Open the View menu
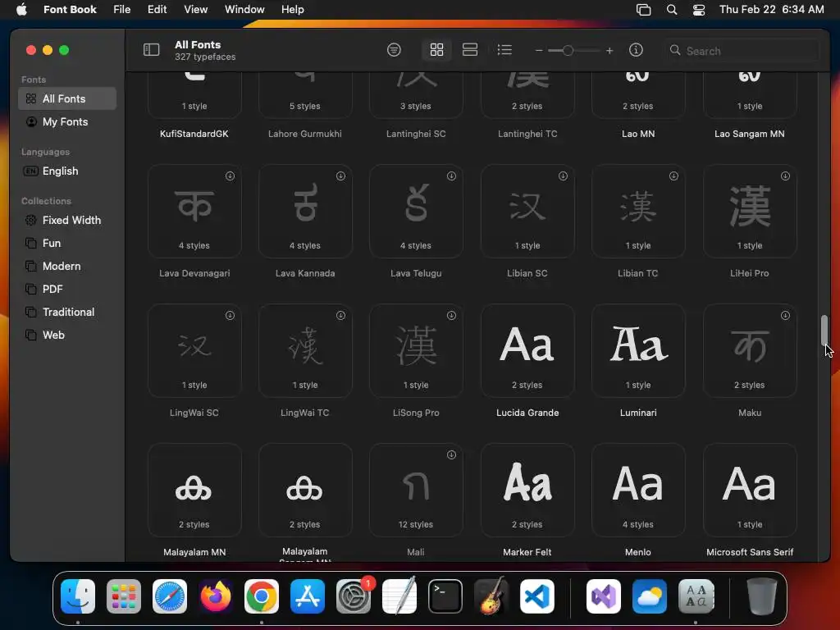Screen dimensions: 840x630 pos(195,9)
